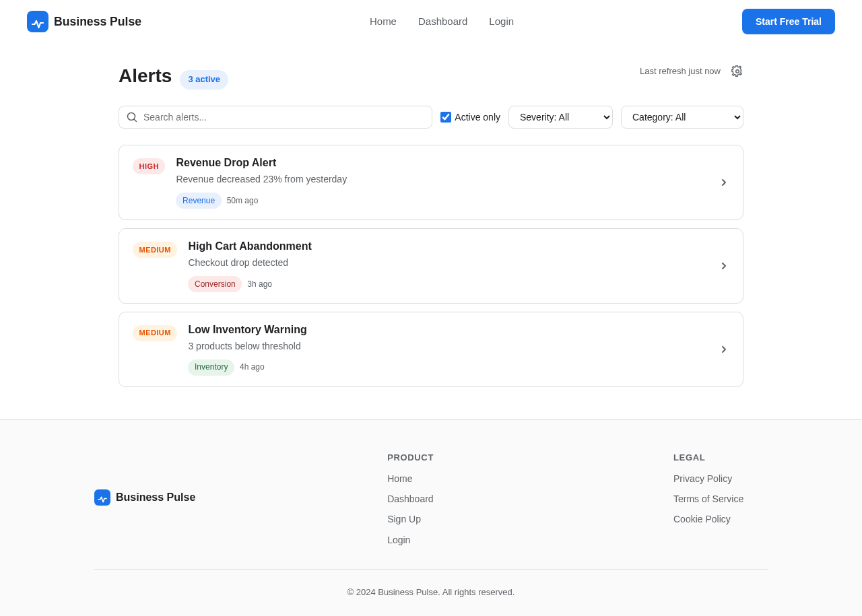Click the search magnifier icon
The image size is (862, 616).
pyautogui.click(x=132, y=117)
